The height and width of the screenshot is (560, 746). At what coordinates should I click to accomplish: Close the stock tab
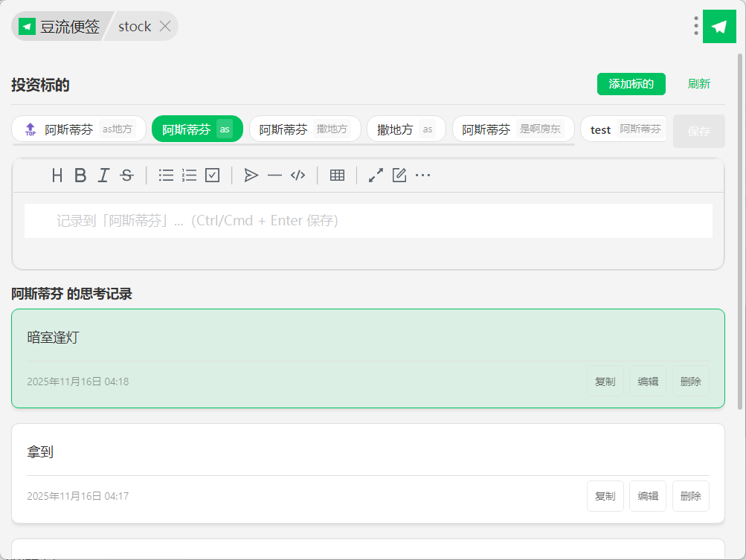165,27
